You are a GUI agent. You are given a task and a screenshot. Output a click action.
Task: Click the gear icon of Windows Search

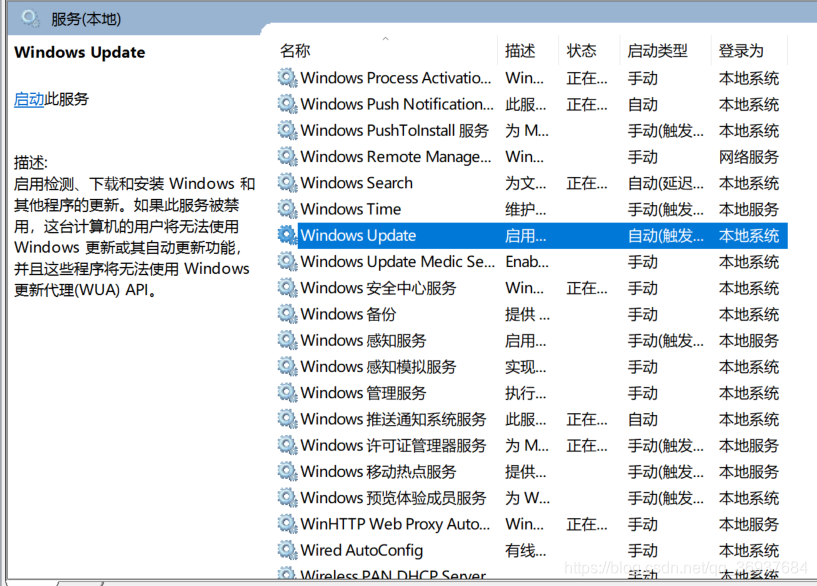287,182
